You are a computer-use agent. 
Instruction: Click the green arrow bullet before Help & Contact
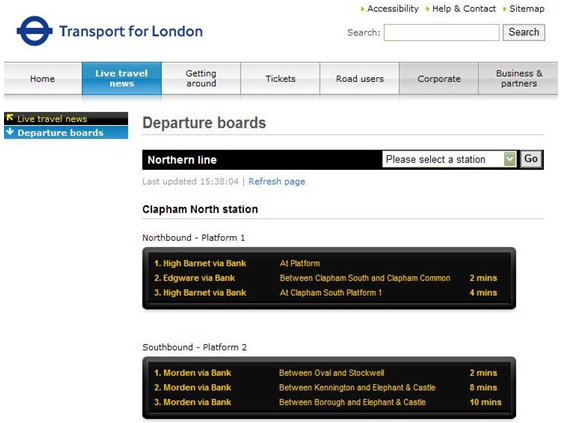tap(427, 9)
